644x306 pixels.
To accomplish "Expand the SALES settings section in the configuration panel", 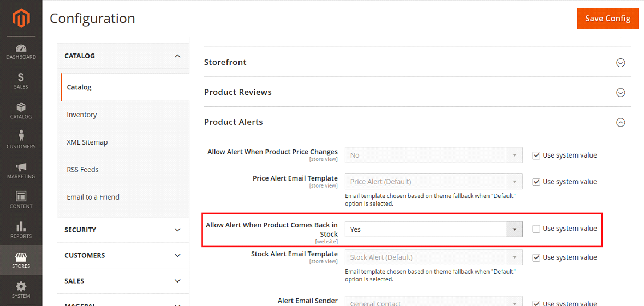I will pyautogui.click(x=123, y=281).
